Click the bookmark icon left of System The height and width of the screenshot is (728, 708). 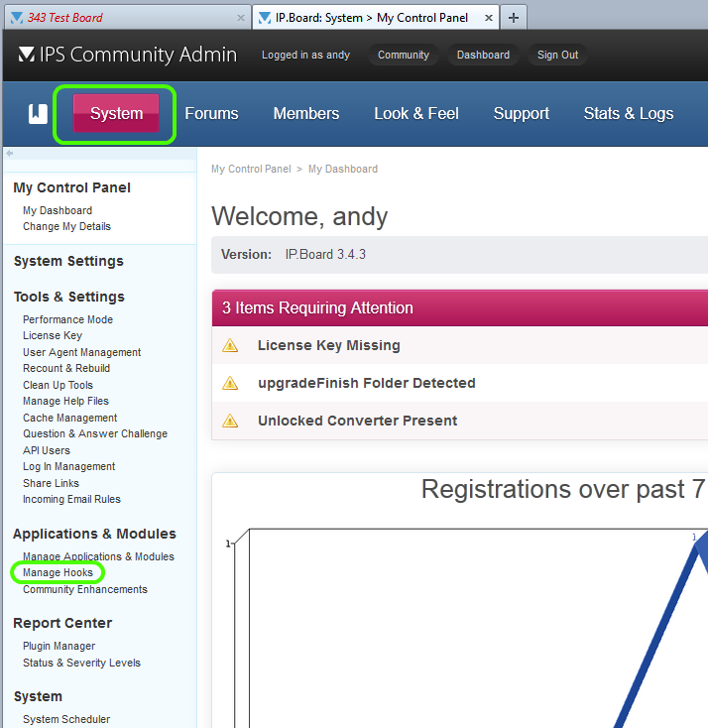pos(38,114)
